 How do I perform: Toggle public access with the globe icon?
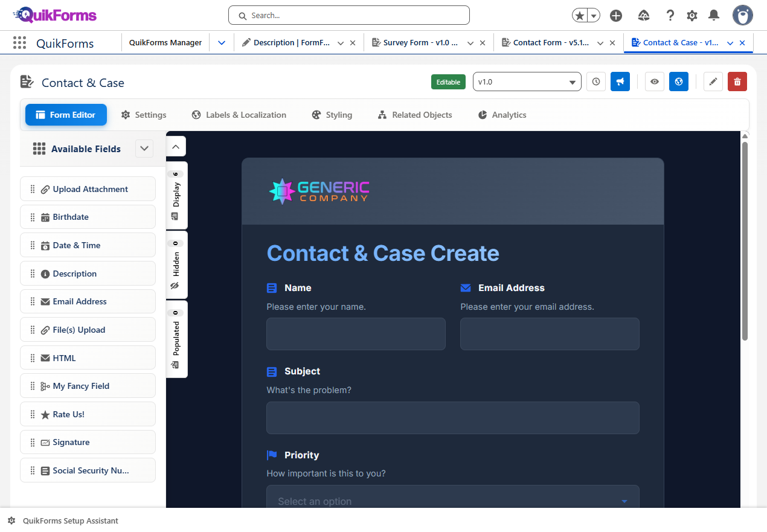click(x=679, y=82)
